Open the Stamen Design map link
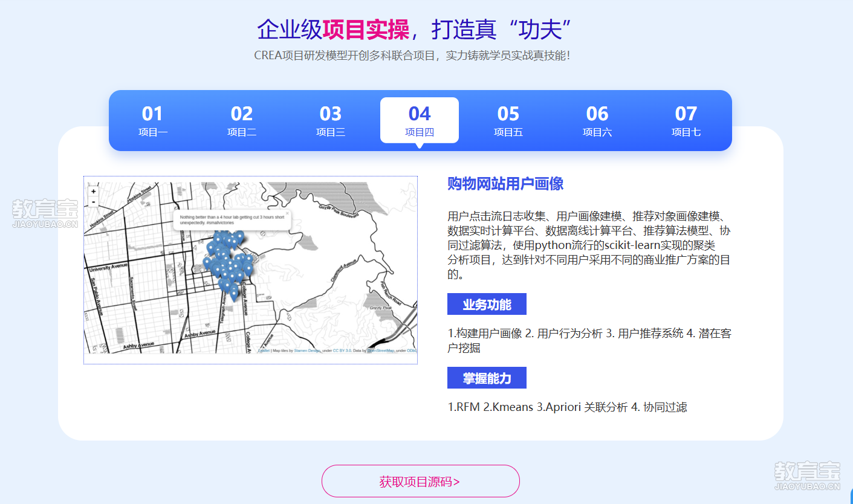853x504 pixels. coord(307,351)
